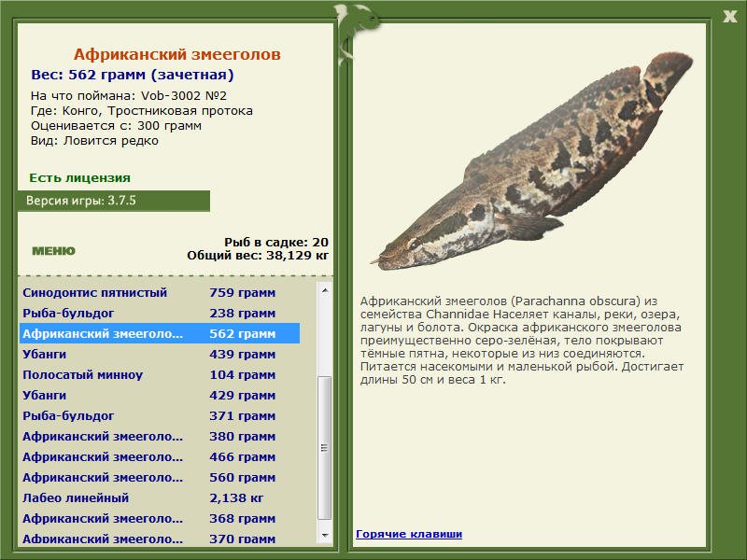Select Африканский змееголов 560 грамм entry
This screenshot has height=560, width=747.
coord(160,477)
